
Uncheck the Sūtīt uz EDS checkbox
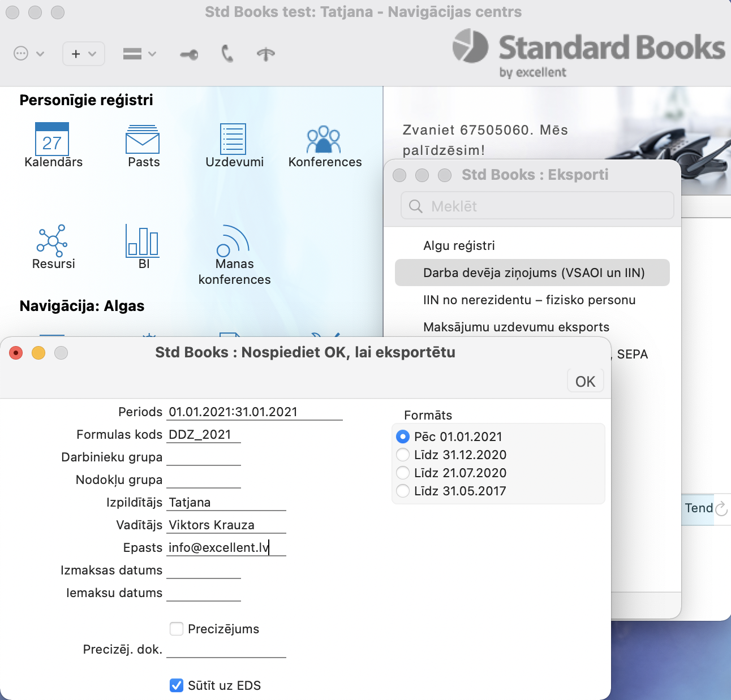pos(177,685)
